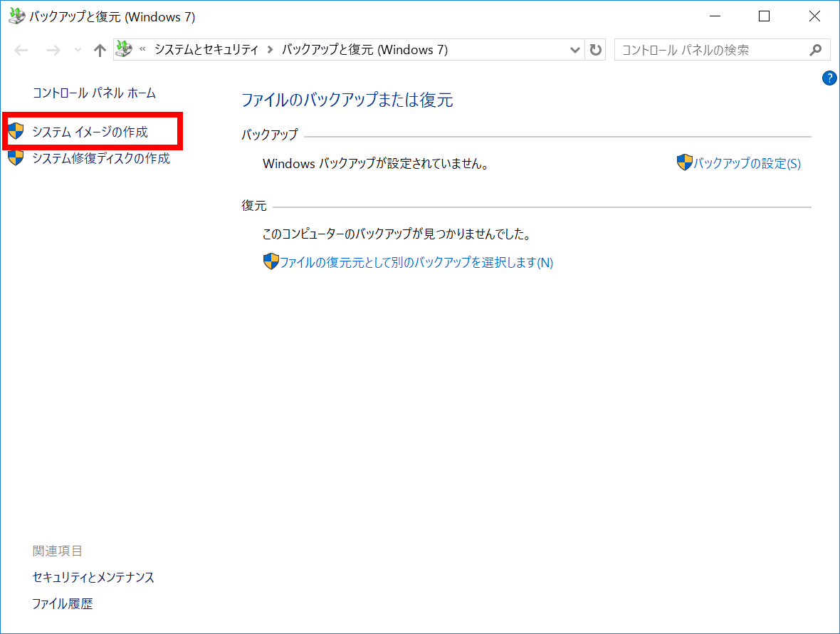Click shield icon beside ファイルの復元元 link
Viewport: 840px width, 634px height.
[271, 261]
